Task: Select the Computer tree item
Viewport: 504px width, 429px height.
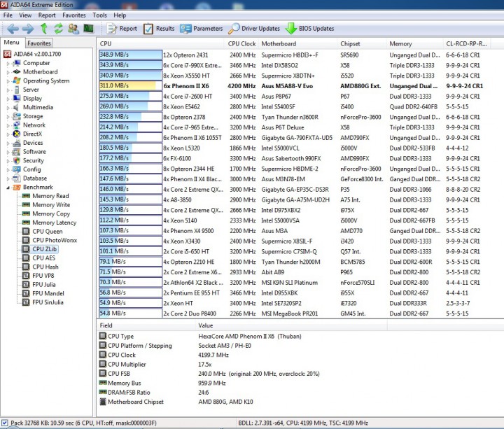Action: 36,63
